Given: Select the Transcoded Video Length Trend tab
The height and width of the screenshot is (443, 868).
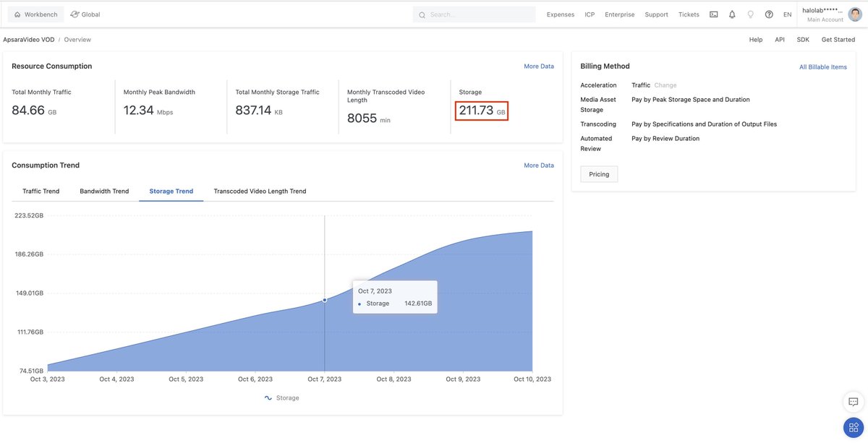Looking at the screenshot, I should [260, 192].
